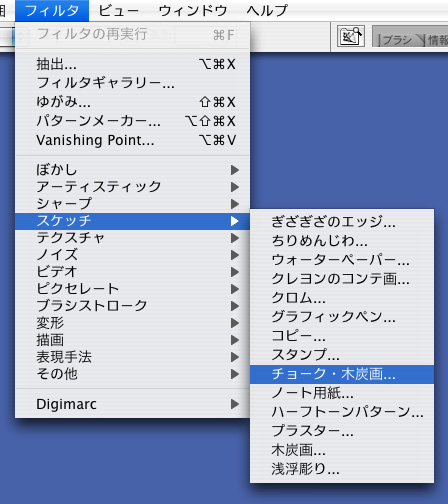Click the file browser icon in options bar
448x504 pixels.
(x=351, y=36)
